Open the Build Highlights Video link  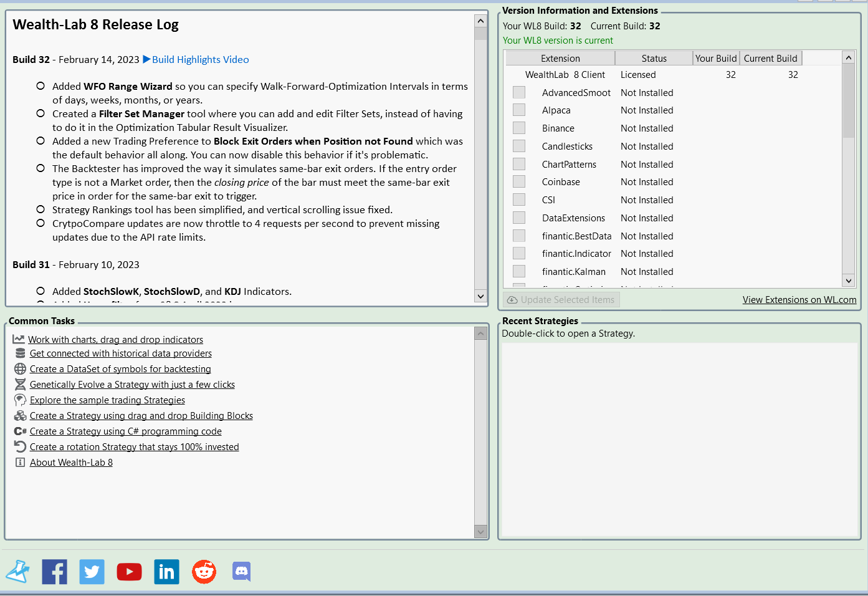(x=200, y=59)
